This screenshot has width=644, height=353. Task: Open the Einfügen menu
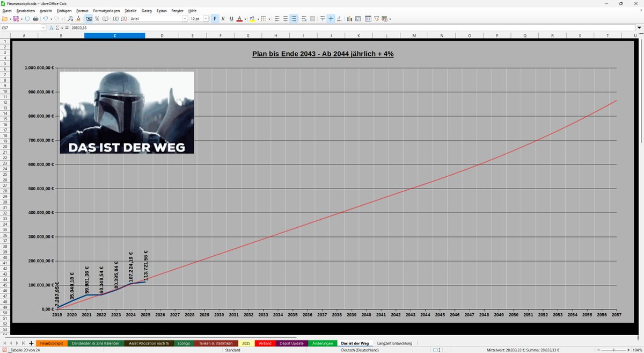point(64,11)
